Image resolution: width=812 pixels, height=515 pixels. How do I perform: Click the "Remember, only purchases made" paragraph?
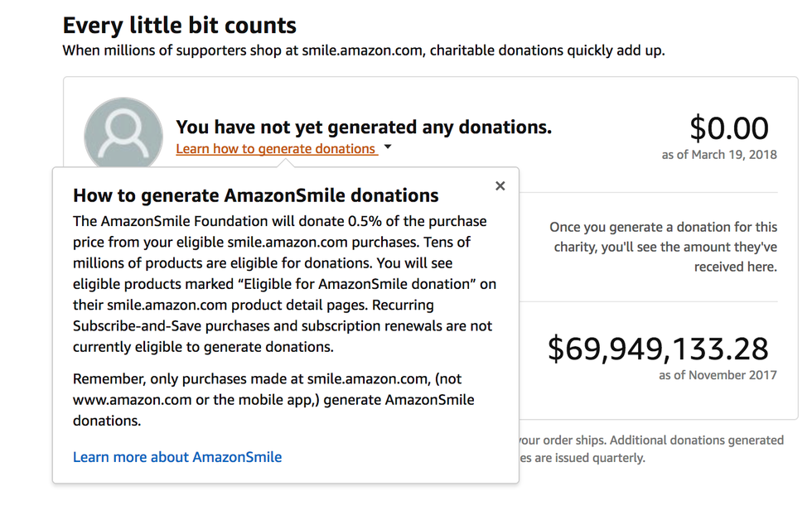(x=273, y=400)
